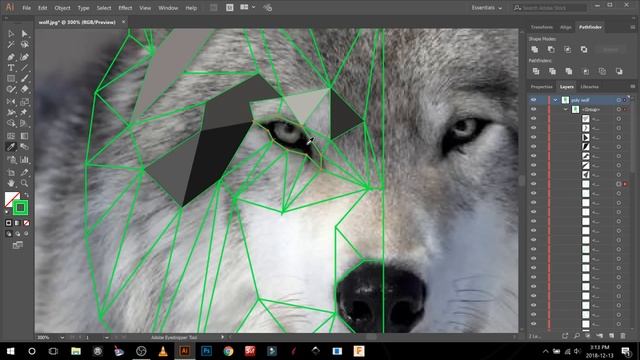This screenshot has height=360, width=640.
Task: Click the Delete Selection trash icon in Layers
Action: click(x=623, y=336)
